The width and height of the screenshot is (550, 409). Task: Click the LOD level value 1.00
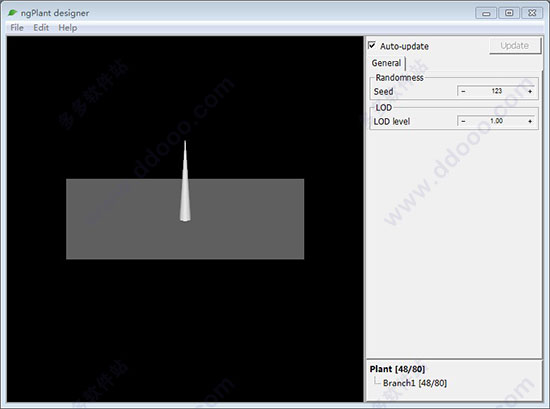pyautogui.click(x=497, y=121)
